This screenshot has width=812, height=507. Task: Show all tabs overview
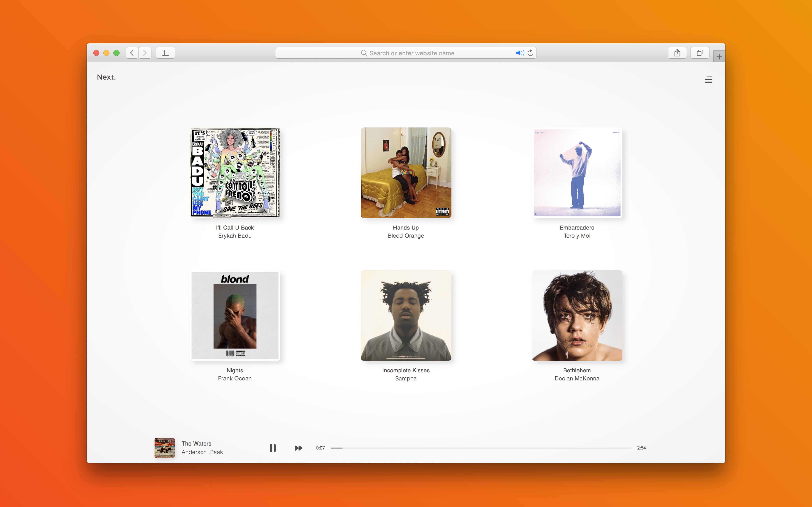click(x=700, y=53)
